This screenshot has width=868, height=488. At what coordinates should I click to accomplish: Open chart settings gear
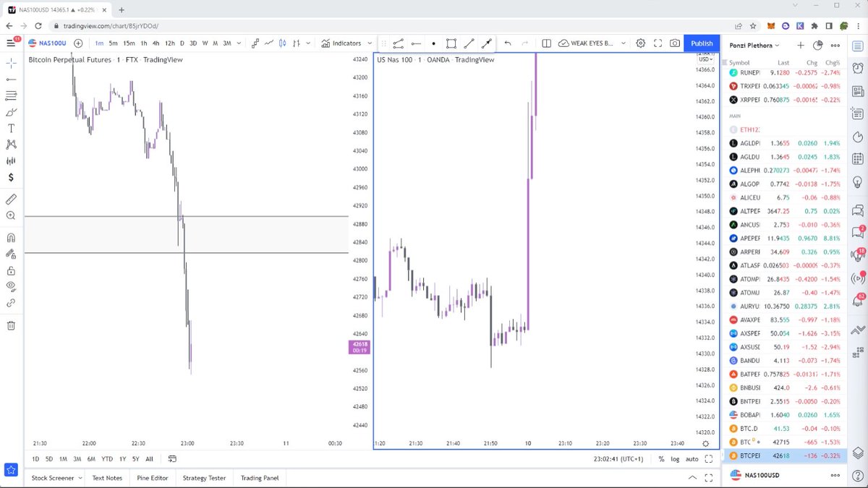point(641,43)
